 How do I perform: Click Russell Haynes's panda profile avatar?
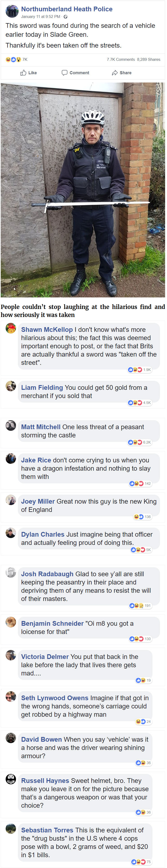pos(11,779)
